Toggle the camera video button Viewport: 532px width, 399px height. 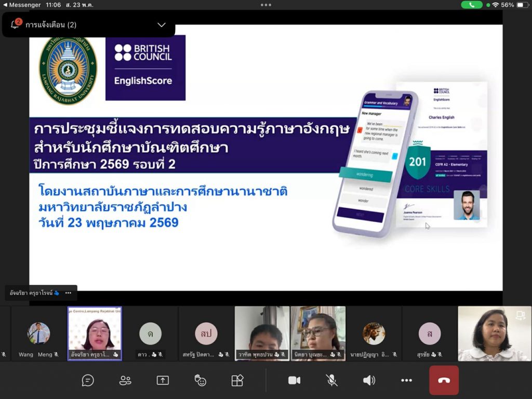(294, 380)
